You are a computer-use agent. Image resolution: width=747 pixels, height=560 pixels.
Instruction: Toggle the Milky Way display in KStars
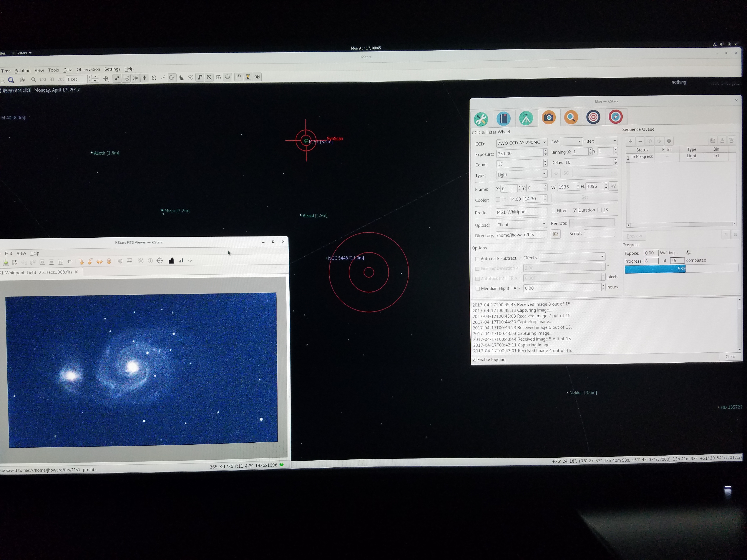pos(200,77)
